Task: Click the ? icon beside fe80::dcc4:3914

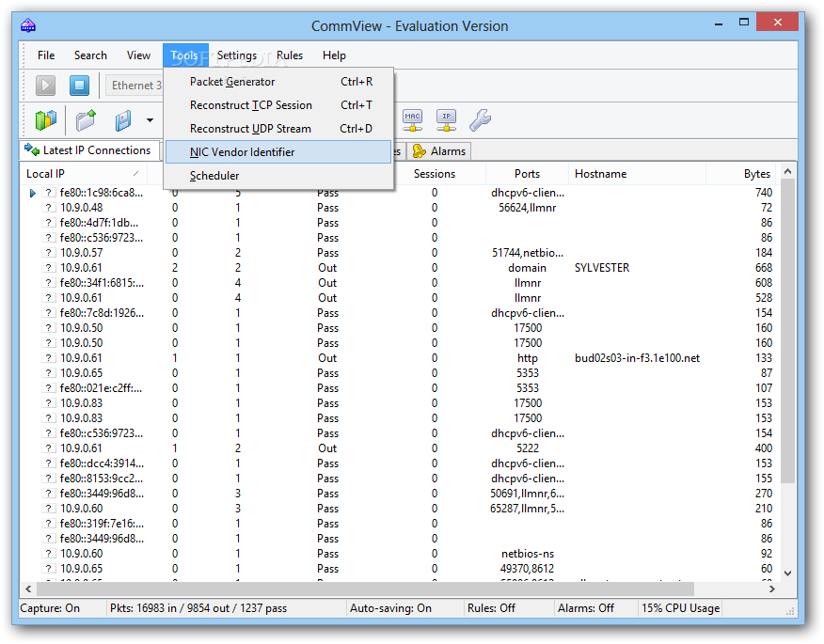Action: [x=48, y=463]
